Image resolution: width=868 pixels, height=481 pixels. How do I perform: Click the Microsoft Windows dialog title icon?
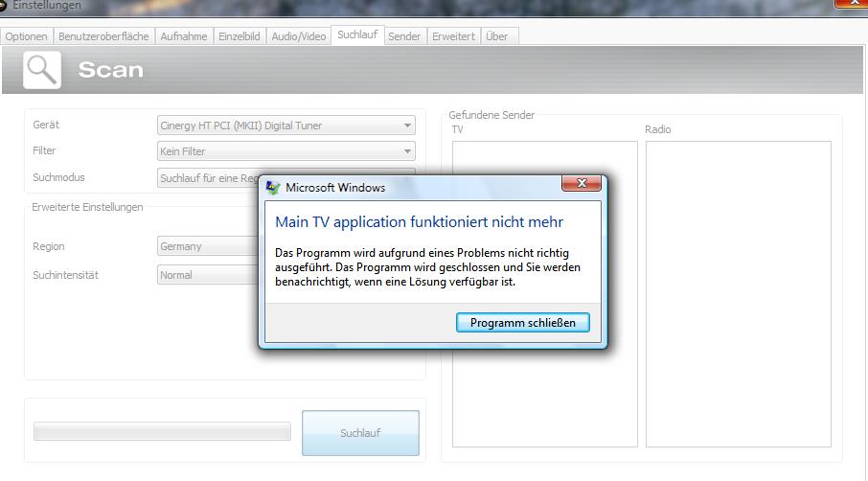(273, 187)
